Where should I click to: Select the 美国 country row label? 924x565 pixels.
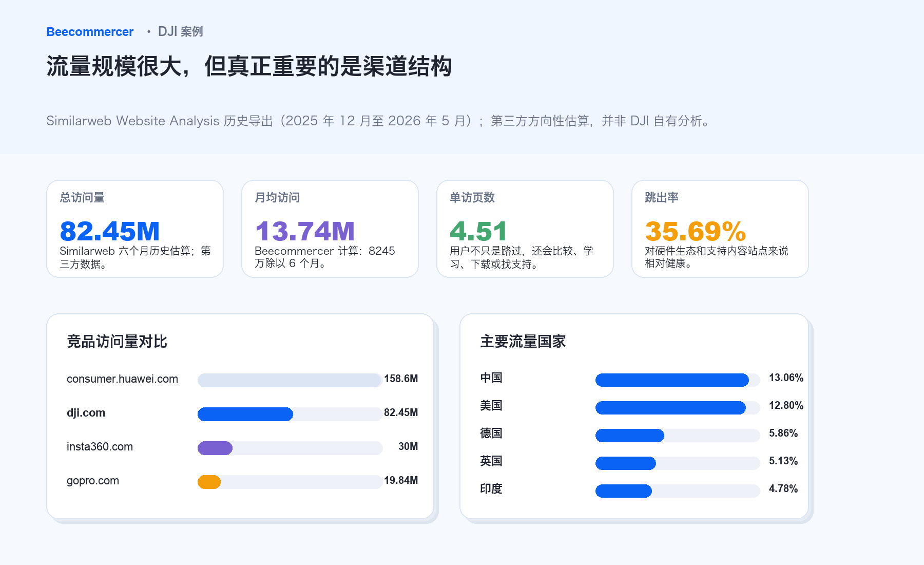[491, 406]
